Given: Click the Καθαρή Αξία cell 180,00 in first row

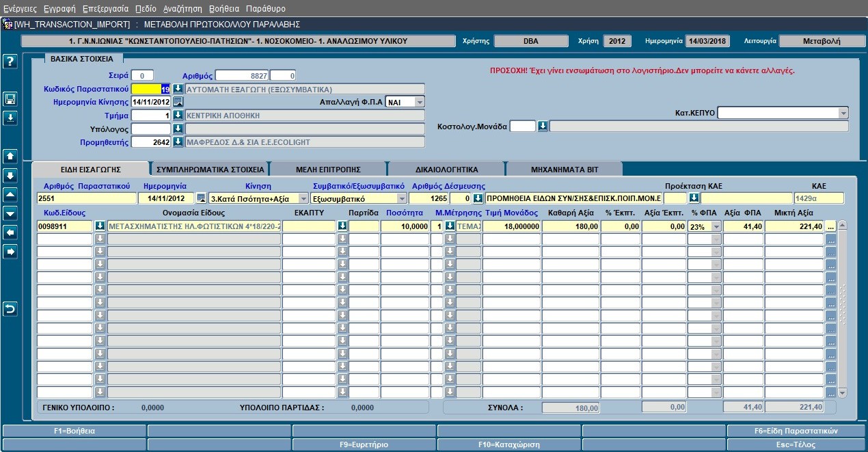Looking at the screenshot, I should pyautogui.click(x=571, y=226).
